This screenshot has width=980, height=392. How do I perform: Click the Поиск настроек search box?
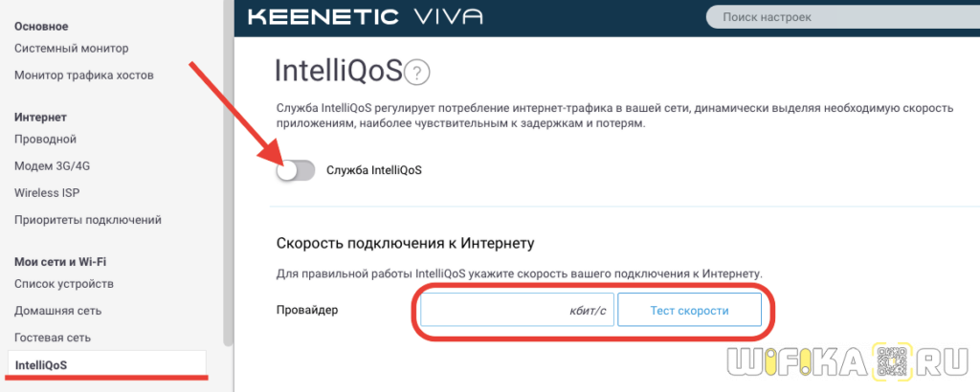pos(833,17)
